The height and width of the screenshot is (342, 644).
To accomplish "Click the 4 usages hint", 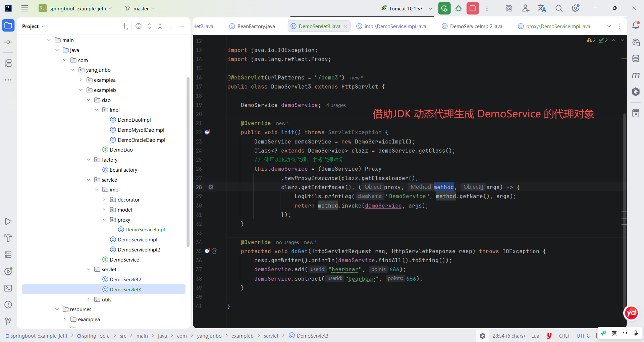I will click(x=336, y=105).
